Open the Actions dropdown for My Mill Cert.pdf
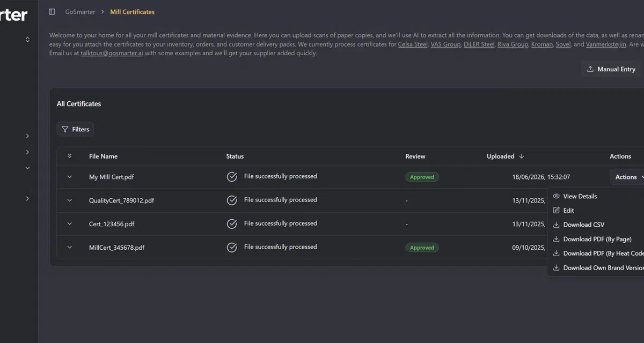 [627, 177]
